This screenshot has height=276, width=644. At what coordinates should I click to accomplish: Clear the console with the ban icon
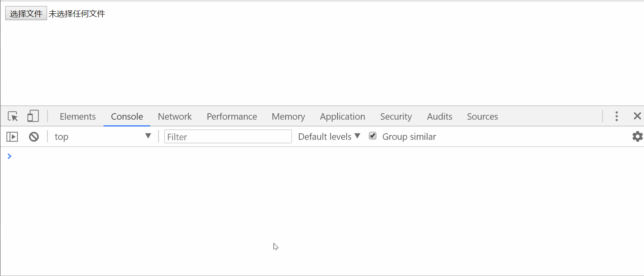[34, 137]
